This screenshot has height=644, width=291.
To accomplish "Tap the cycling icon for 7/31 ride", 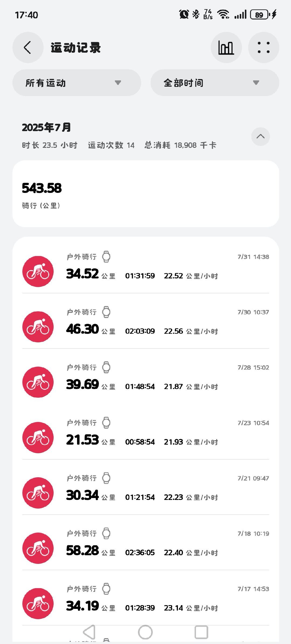I will pos(38,271).
